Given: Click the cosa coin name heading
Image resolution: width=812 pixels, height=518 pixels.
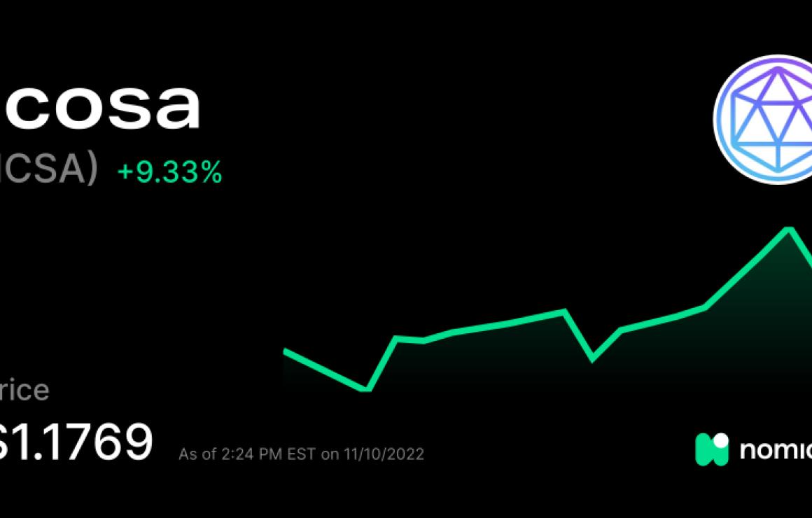Looking at the screenshot, I should pyautogui.click(x=101, y=107).
